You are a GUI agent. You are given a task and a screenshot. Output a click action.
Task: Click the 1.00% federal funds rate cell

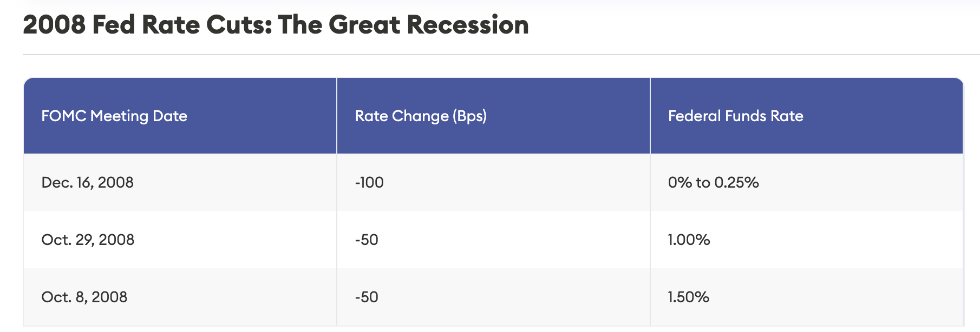click(689, 240)
